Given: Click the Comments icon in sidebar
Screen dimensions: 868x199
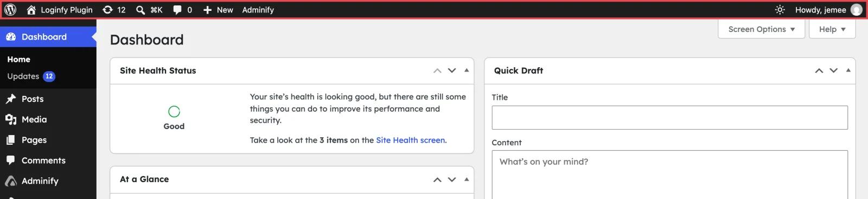Looking at the screenshot, I should [11, 161].
